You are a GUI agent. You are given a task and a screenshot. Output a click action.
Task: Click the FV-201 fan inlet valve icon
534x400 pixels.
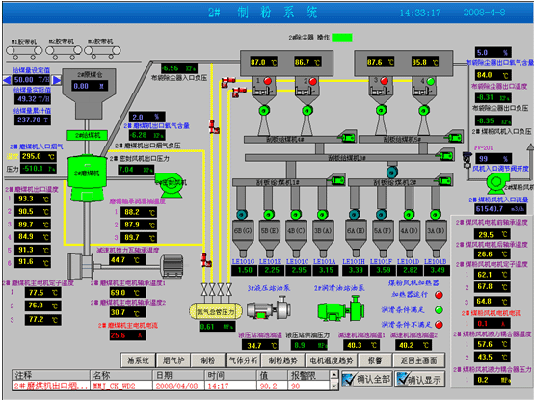(x=467, y=160)
